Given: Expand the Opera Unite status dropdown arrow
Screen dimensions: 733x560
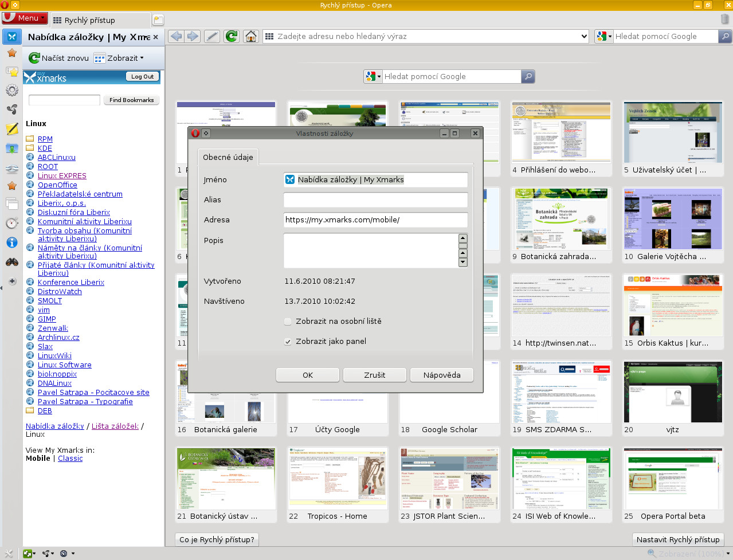Looking at the screenshot, I should pos(53,554).
